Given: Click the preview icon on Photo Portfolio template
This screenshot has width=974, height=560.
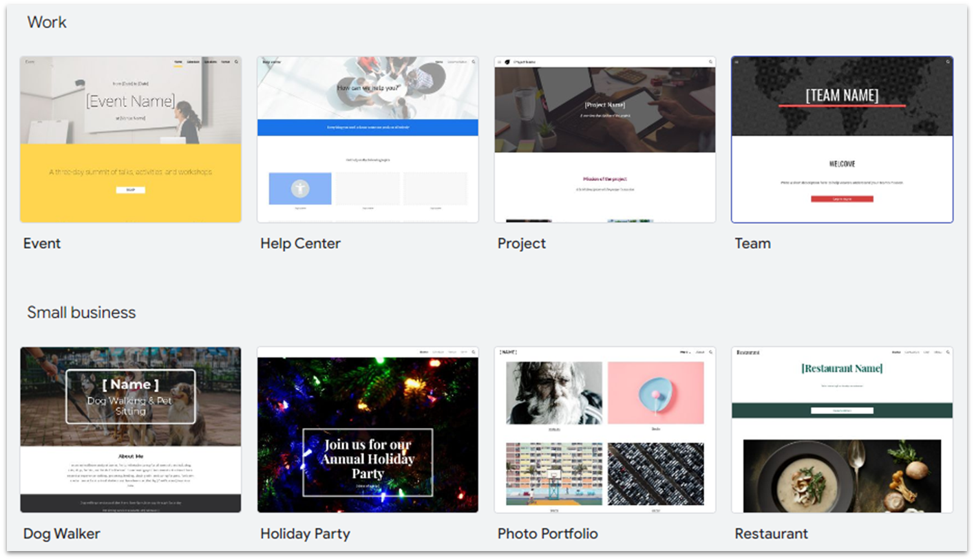Looking at the screenshot, I should [710, 351].
